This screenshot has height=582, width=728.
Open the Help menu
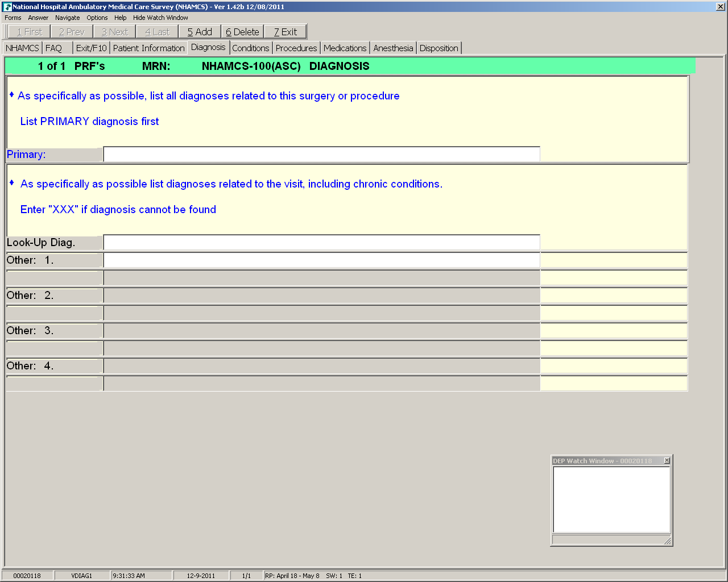tap(120, 18)
